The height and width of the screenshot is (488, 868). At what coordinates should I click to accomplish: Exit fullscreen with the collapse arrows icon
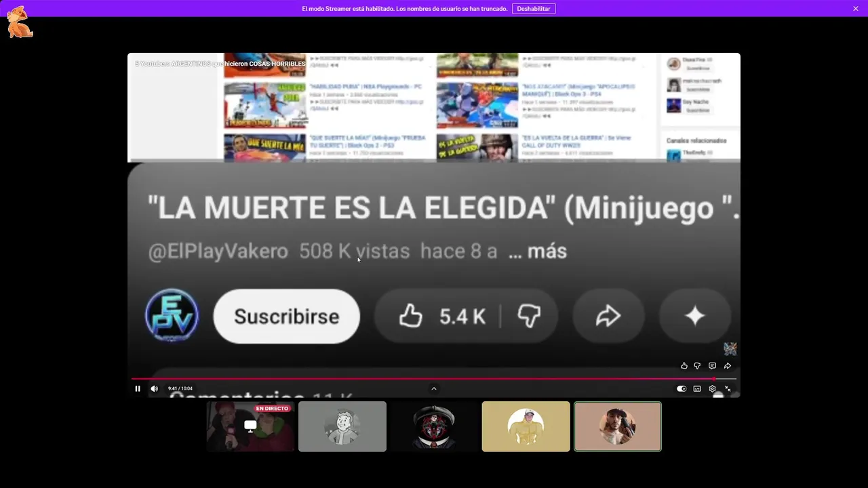tap(728, 389)
